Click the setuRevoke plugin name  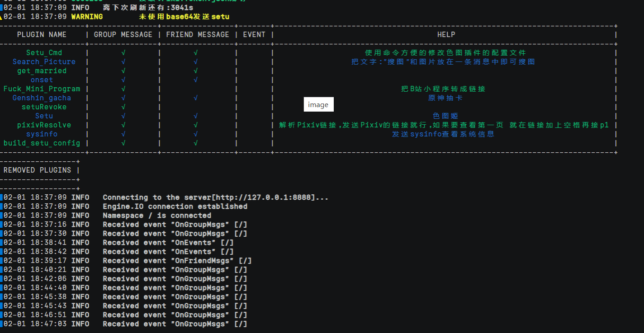pos(44,107)
